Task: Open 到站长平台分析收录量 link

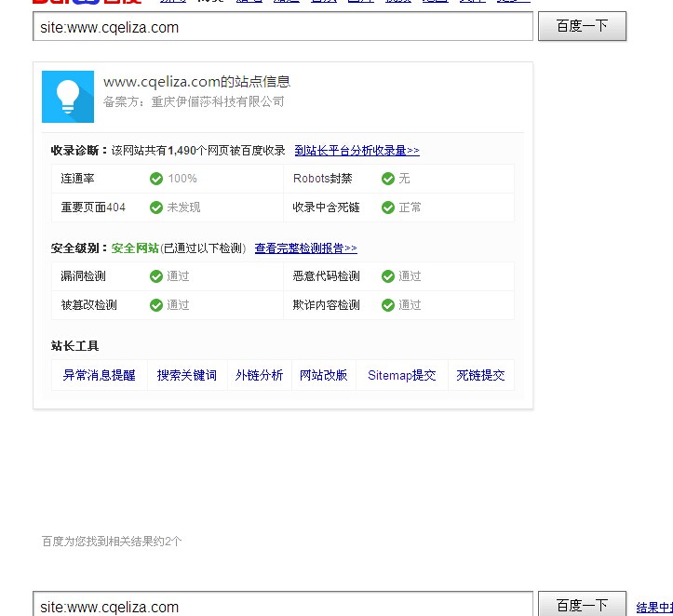Action: [x=357, y=151]
